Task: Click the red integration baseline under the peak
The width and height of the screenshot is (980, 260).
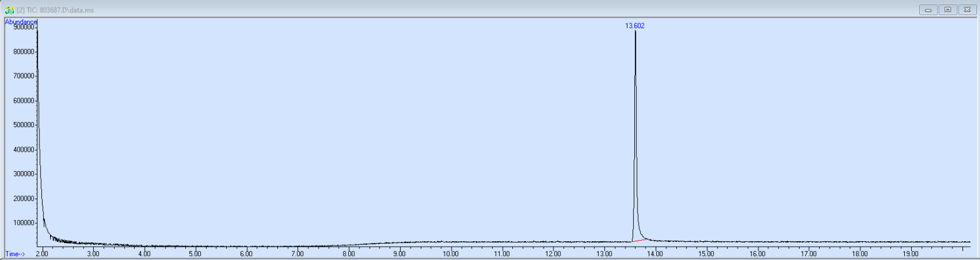Action: click(x=639, y=240)
